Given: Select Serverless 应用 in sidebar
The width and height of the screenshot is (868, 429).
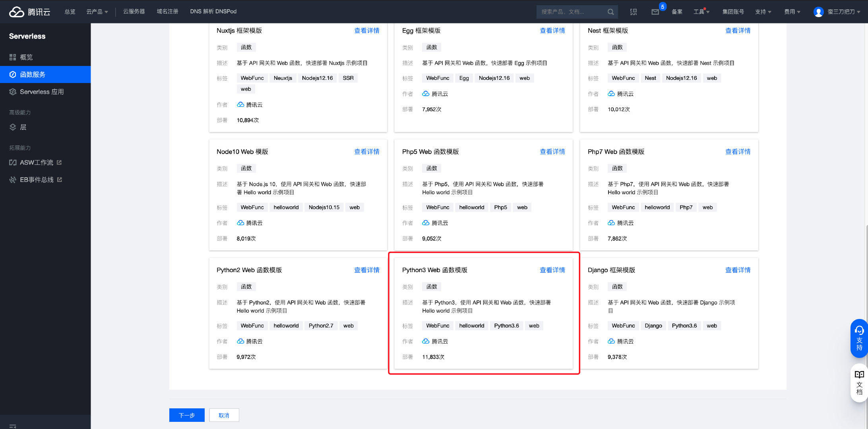Looking at the screenshot, I should (42, 92).
